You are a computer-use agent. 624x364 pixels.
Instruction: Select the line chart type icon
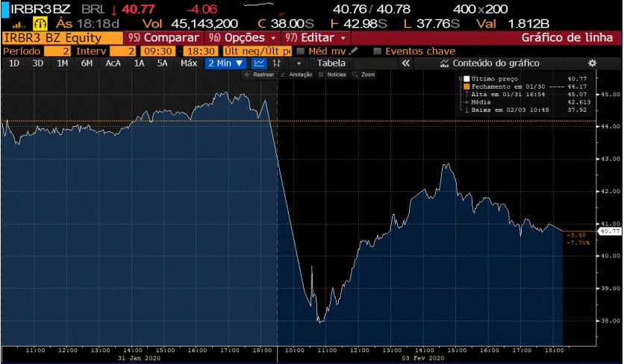[x=258, y=63]
